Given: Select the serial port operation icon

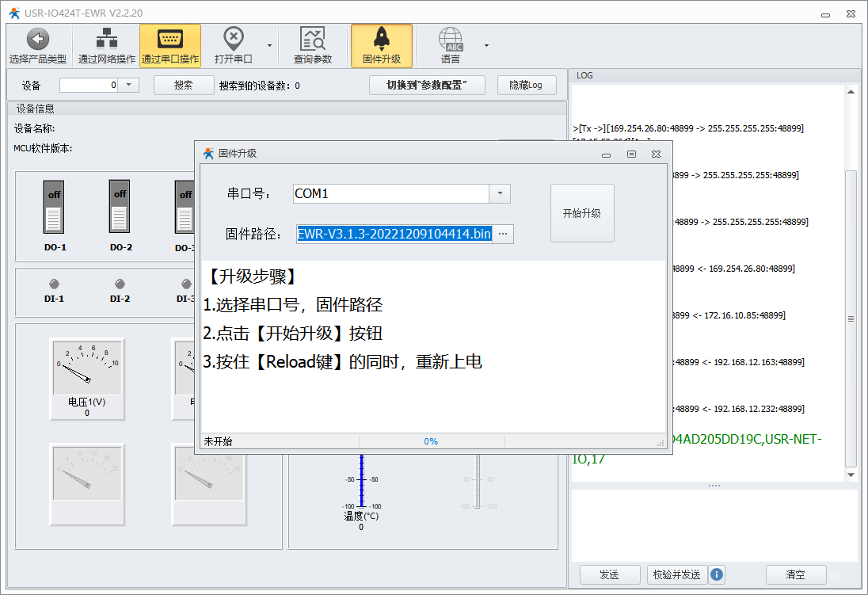Looking at the screenshot, I should (169, 40).
